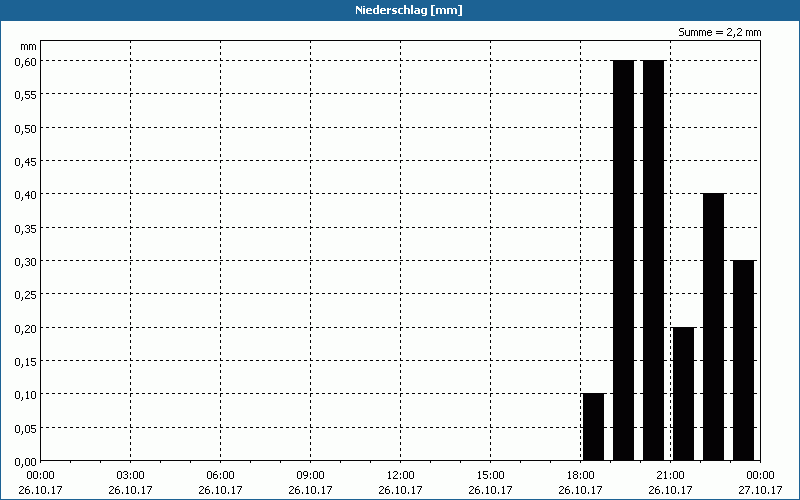This screenshot has height=500, width=800.
Task: Select the Summe = 2,2 mm label
Action: click(719, 32)
